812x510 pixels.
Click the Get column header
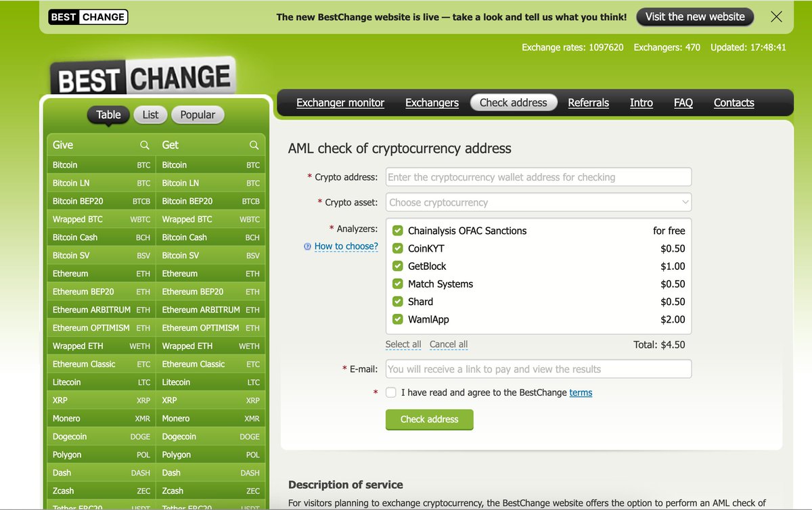(171, 145)
